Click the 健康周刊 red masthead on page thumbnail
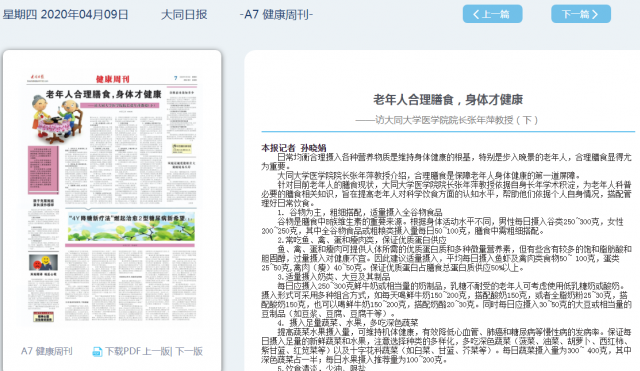This screenshot has height=371, width=640. (113, 79)
